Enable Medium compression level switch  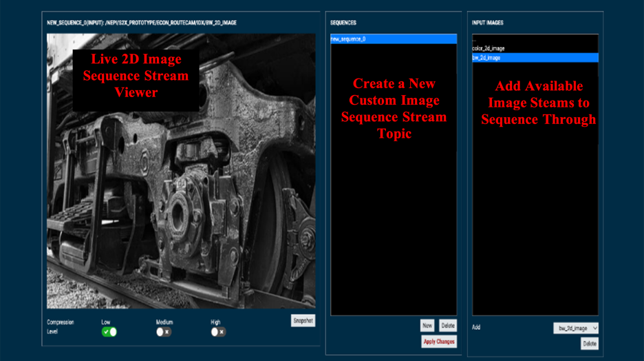click(164, 332)
